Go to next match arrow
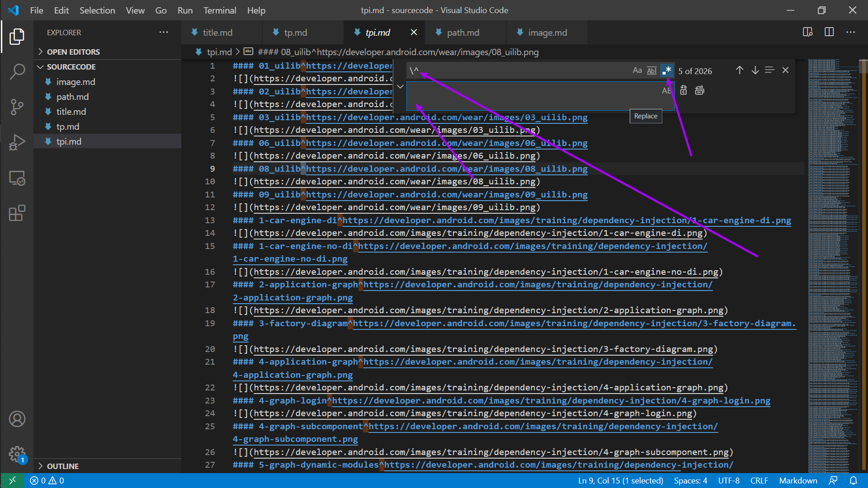868x488 pixels. (x=755, y=70)
